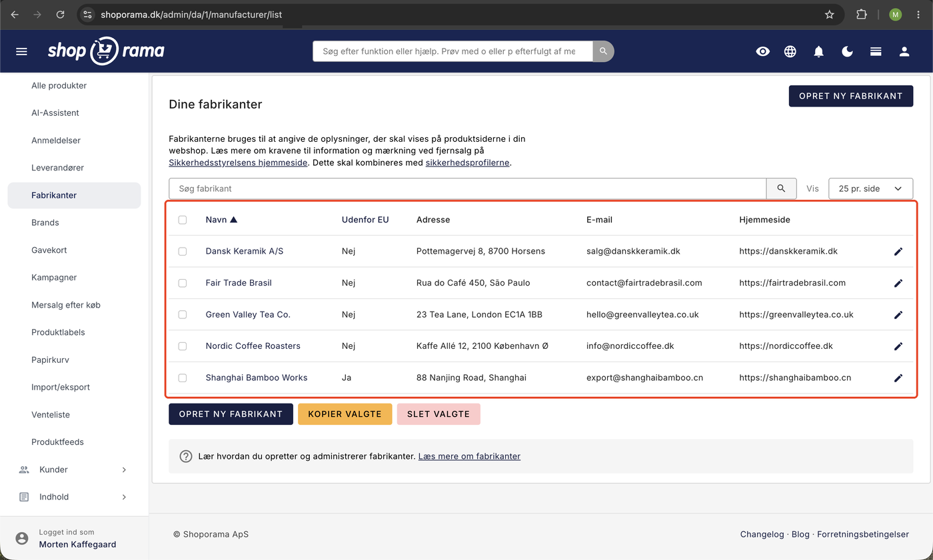Image resolution: width=933 pixels, height=560 pixels.
Task: Toggle dark mode moon icon
Action: [x=848, y=51]
